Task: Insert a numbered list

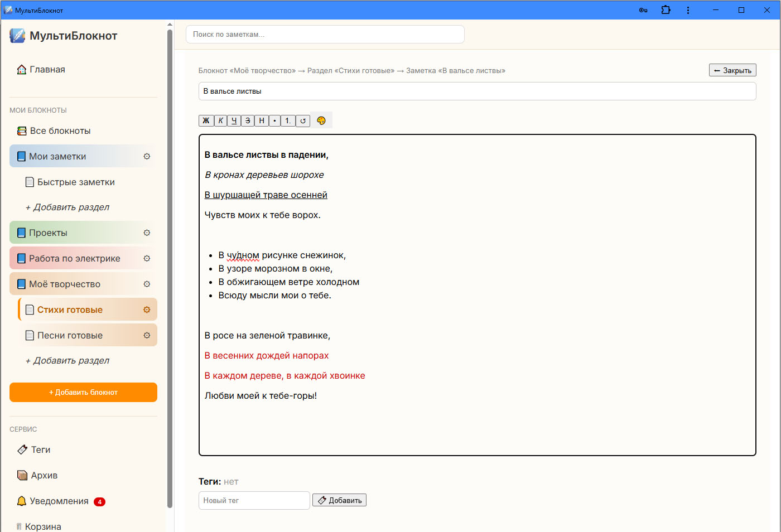Action: pyautogui.click(x=288, y=120)
